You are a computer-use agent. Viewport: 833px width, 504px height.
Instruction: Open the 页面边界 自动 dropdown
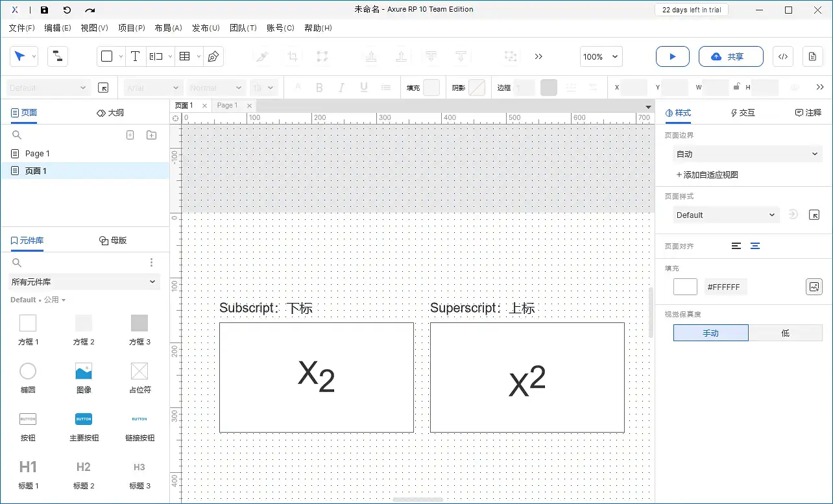coord(746,154)
